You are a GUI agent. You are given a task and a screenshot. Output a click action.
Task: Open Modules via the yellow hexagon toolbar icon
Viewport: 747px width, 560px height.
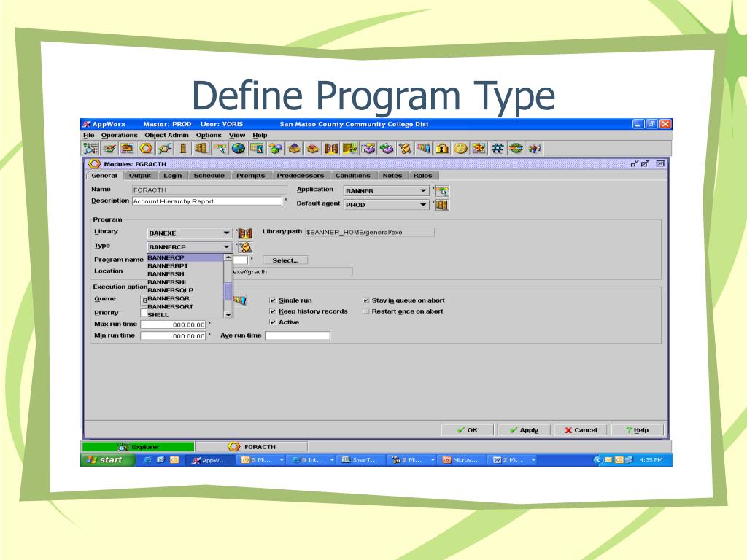pyautogui.click(x=146, y=149)
